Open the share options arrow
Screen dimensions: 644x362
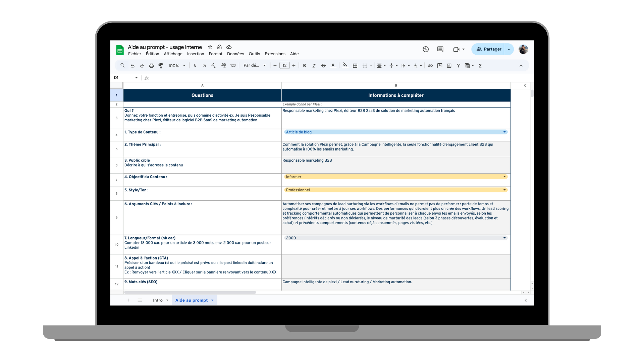point(509,49)
